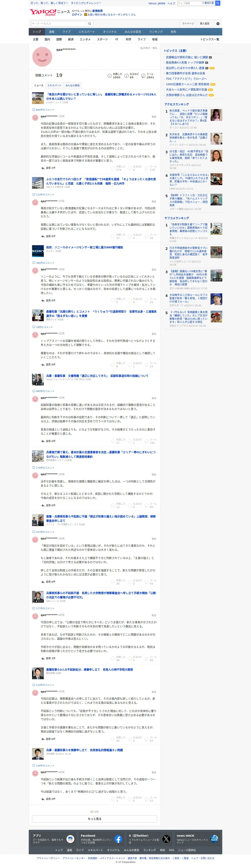This screenshot has height=868, width=251.
Task: Click the Yahoo! JAPAN News logo
Action: click(x=50, y=13)
